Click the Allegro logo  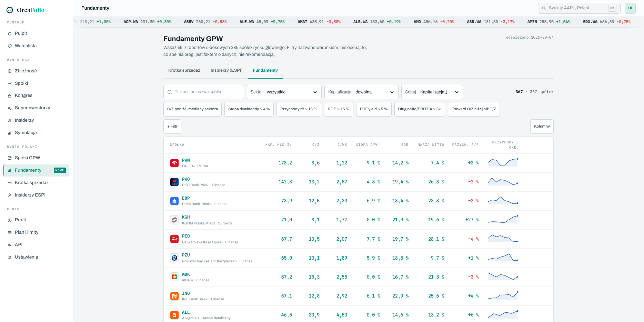174,315
